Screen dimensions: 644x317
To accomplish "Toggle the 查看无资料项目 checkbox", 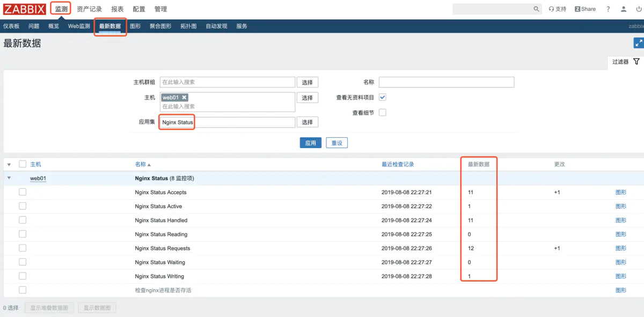I will (383, 98).
